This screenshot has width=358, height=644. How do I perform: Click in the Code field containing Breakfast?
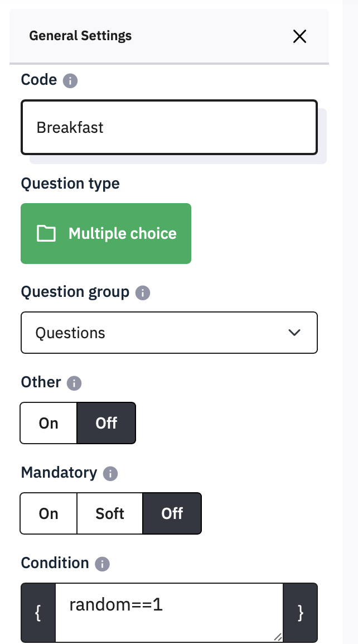click(x=169, y=127)
